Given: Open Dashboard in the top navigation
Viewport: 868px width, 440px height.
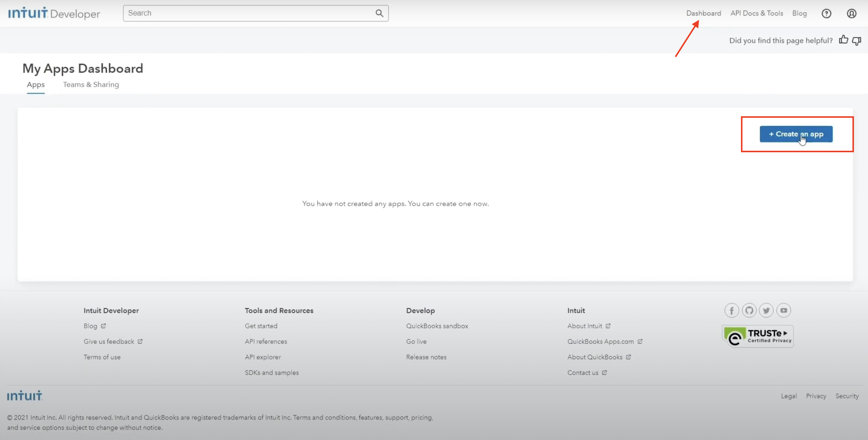Looking at the screenshot, I should point(704,13).
